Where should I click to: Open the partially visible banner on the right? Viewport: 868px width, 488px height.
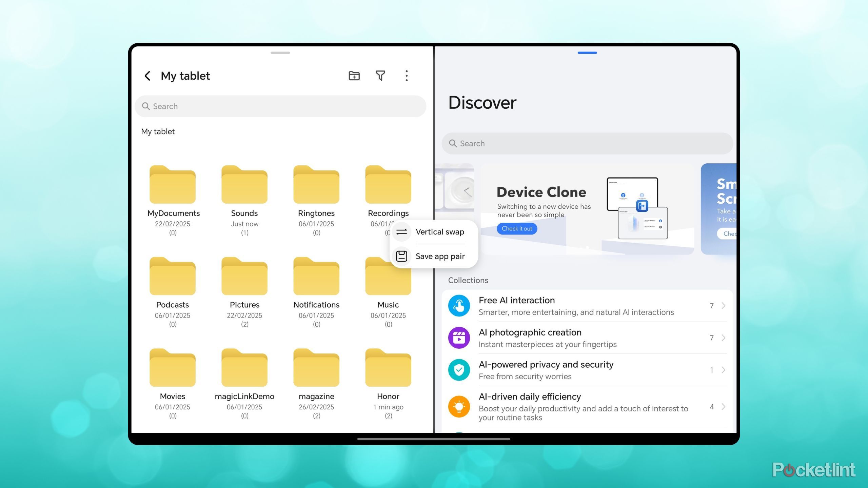coord(718,209)
